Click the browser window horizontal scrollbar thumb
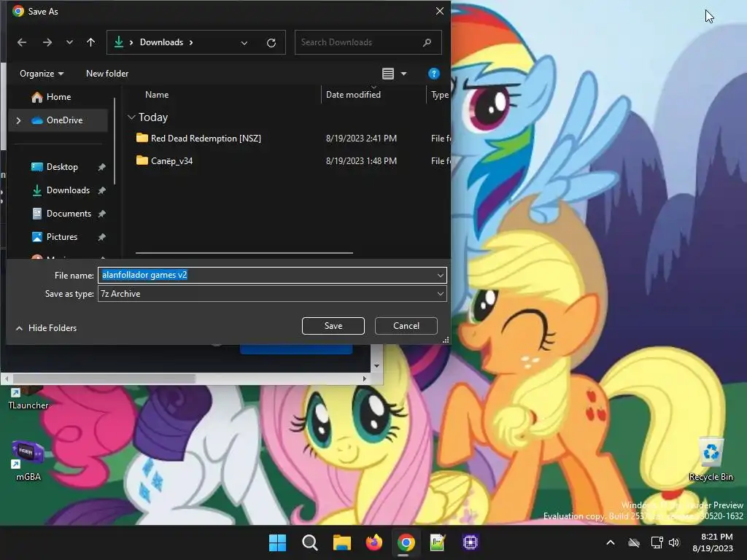747x560 pixels. [x=104, y=379]
